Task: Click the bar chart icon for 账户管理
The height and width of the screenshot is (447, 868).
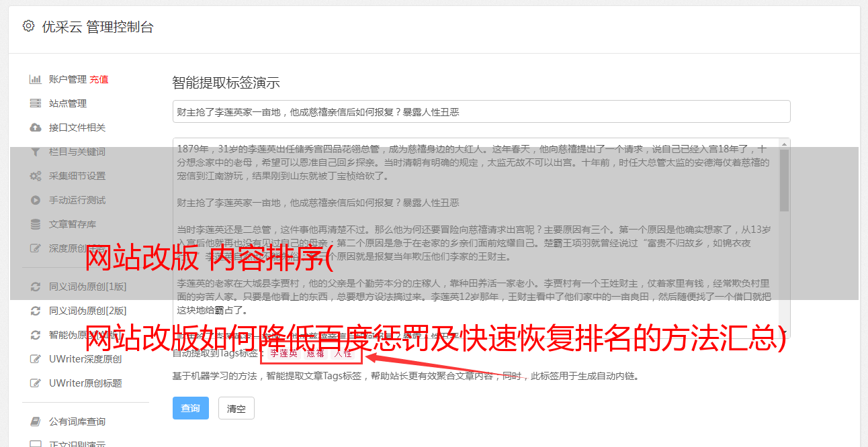Action: click(x=36, y=79)
